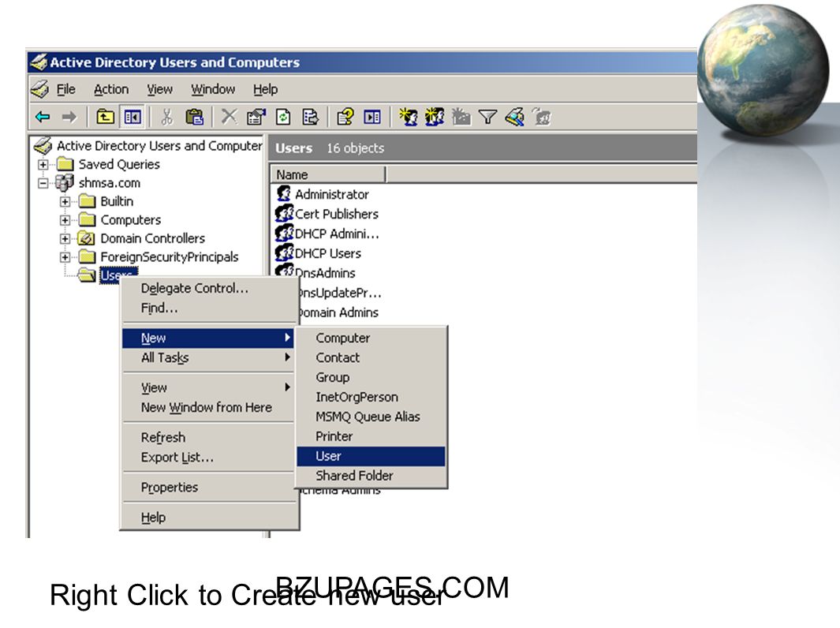
Task: Expand the Computers folder node
Action: click(x=65, y=220)
